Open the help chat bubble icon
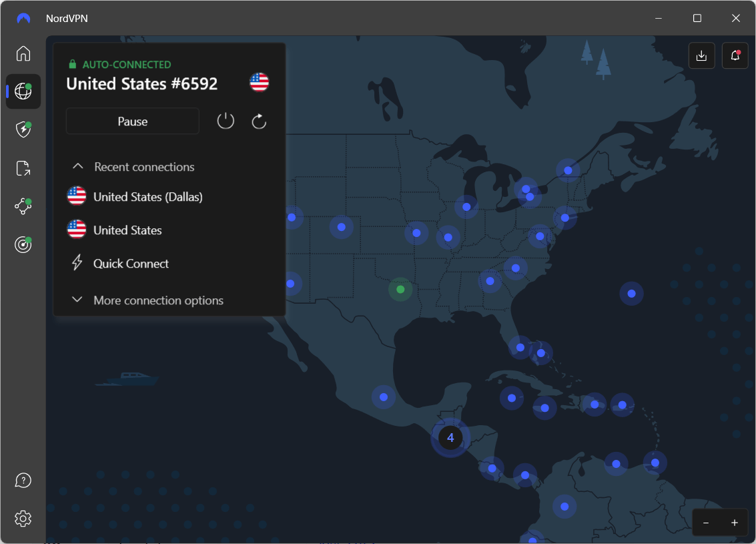The width and height of the screenshot is (756, 544). (x=23, y=481)
